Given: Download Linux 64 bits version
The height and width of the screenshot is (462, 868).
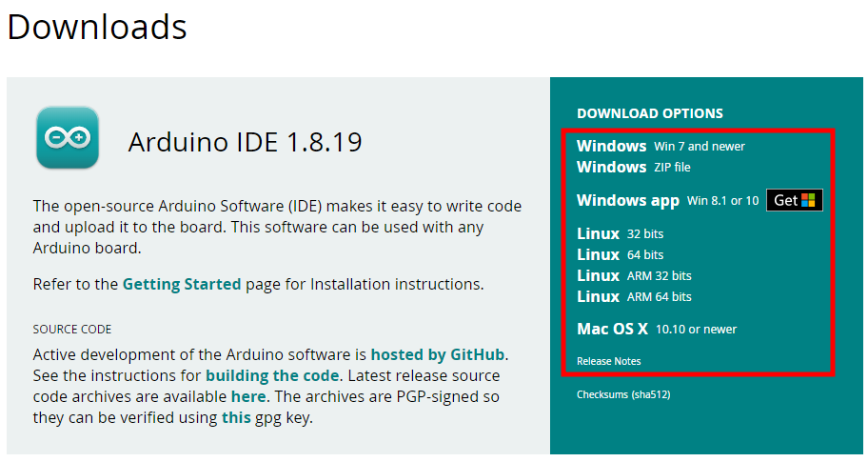Looking at the screenshot, I should click(x=620, y=255).
